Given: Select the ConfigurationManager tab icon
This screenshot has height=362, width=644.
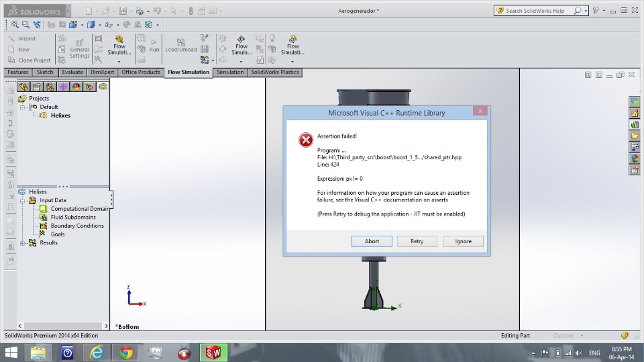Looking at the screenshot, I should tap(50, 87).
